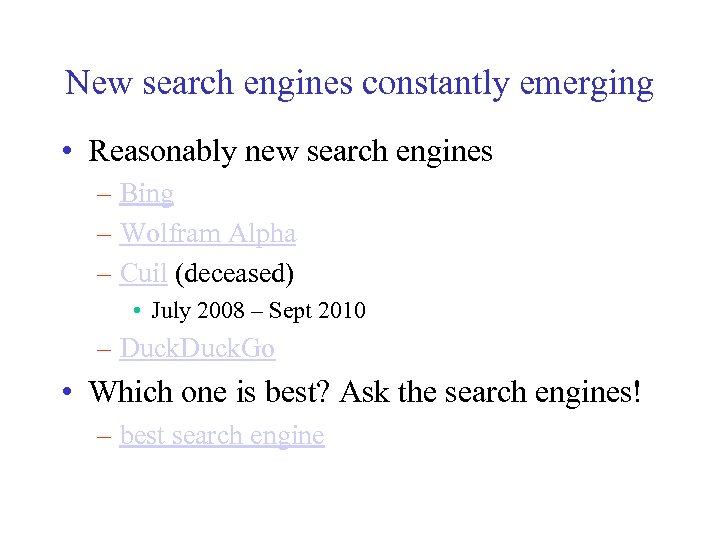Viewport: 720px width, 540px height.
Task: Click the '(deceased)' text next to Cuil
Action: click(237, 272)
